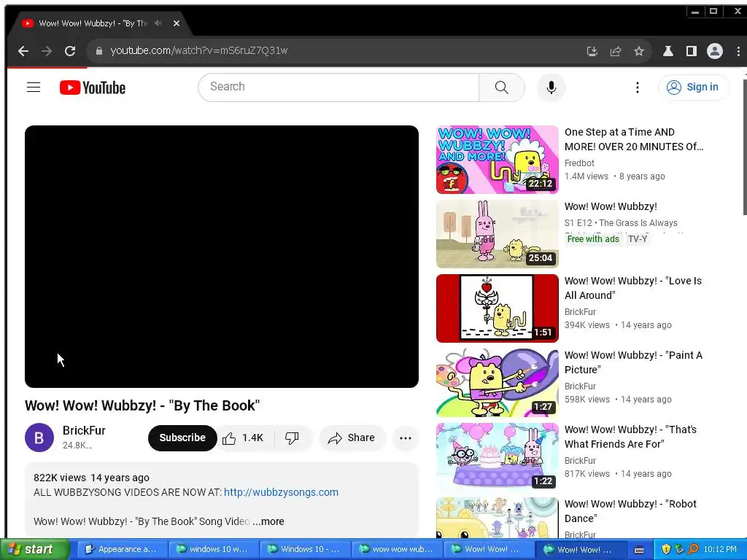Open the 'Love Is All Around' thumbnail
Image resolution: width=747 pixels, height=560 pixels.
(x=497, y=308)
